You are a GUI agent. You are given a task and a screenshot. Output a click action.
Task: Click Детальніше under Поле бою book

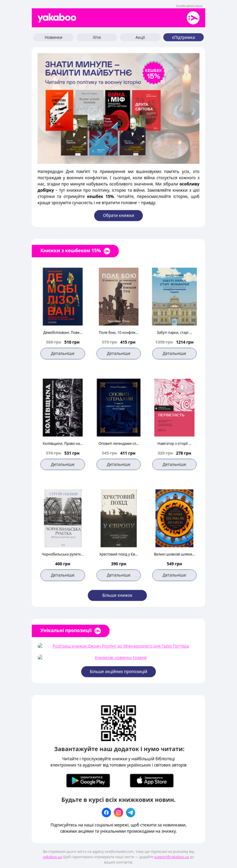[x=118, y=353]
